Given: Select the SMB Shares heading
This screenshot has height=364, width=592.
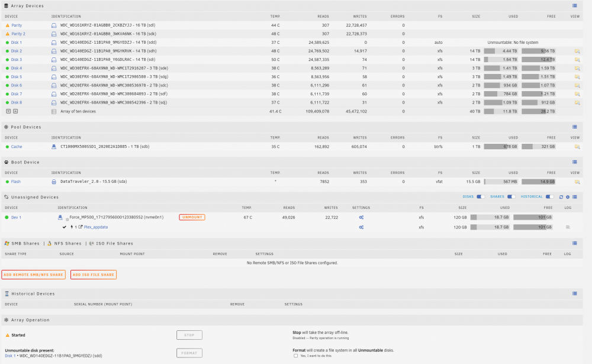Looking at the screenshot, I should (x=25, y=243).
